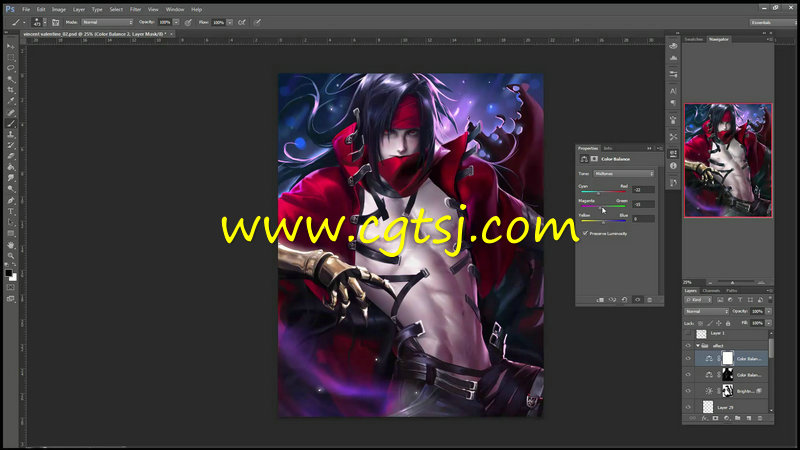Select the Rectangular Marquee tool
The image size is (800, 450).
pyautogui.click(x=11, y=57)
